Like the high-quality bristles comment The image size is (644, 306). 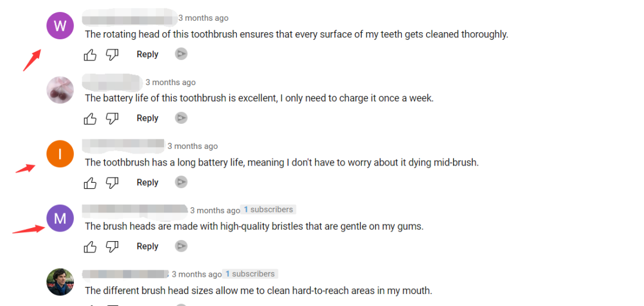coord(90,246)
